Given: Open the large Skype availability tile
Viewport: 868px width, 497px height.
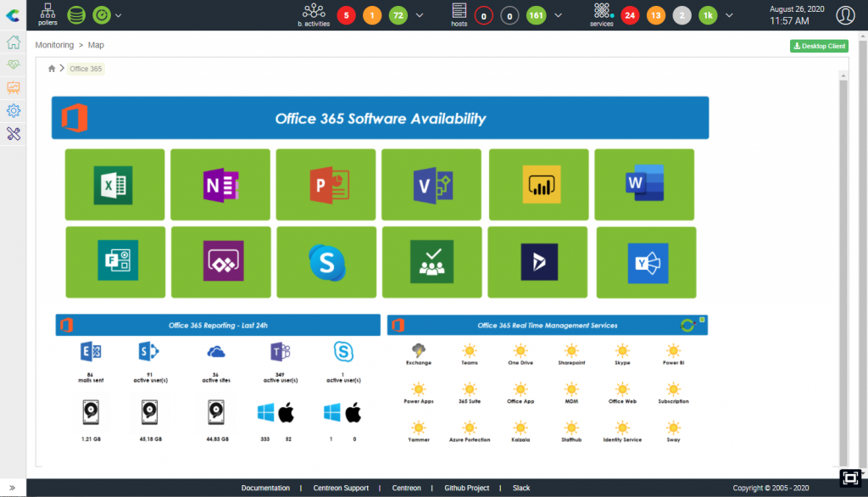Looking at the screenshot, I should coord(326,262).
